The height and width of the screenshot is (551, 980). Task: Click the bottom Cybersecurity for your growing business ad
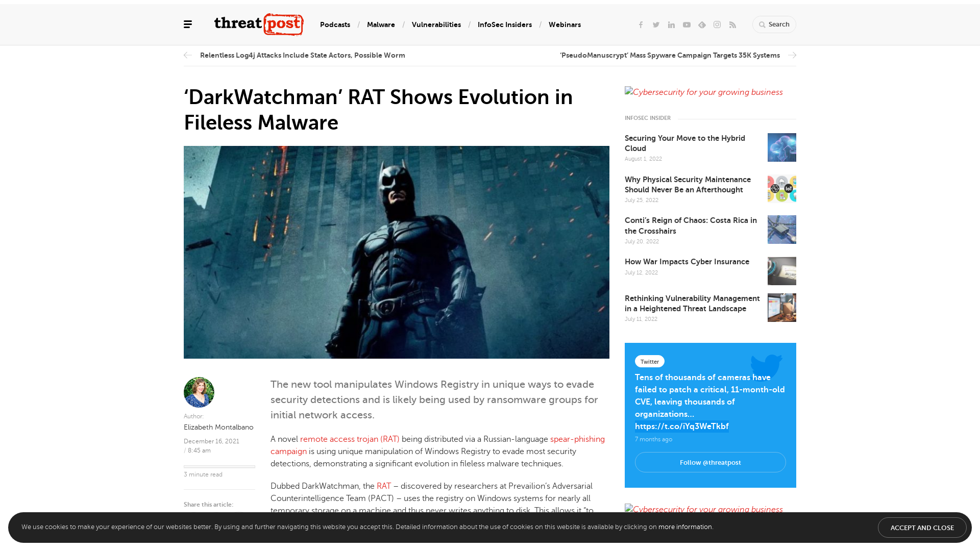click(704, 509)
